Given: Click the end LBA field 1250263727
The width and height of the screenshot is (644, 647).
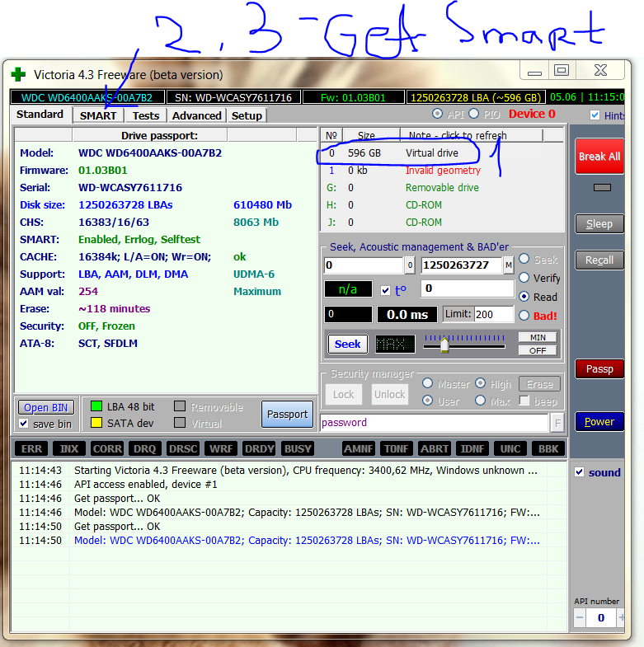Looking at the screenshot, I should click(x=461, y=265).
